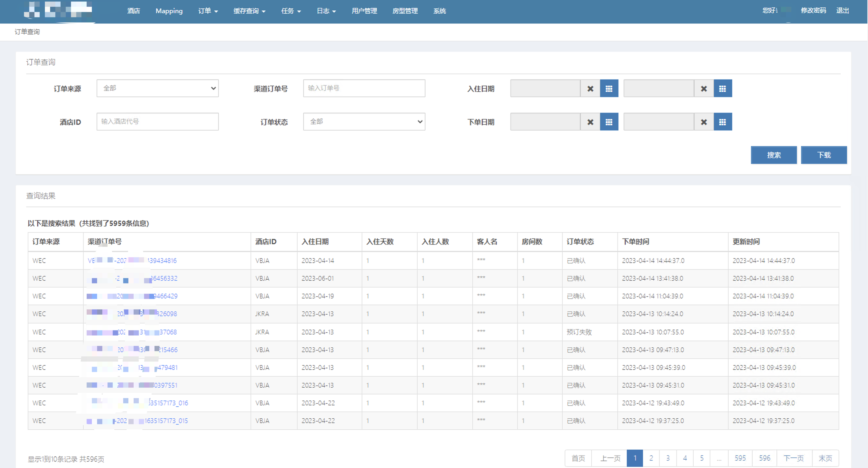Go to pagination page 3

pos(668,458)
